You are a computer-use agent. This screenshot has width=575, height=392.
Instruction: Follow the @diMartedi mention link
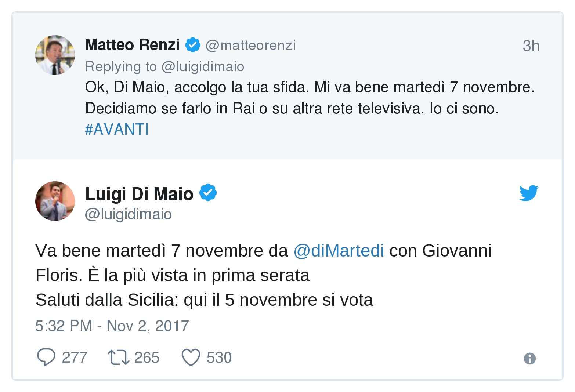339,251
